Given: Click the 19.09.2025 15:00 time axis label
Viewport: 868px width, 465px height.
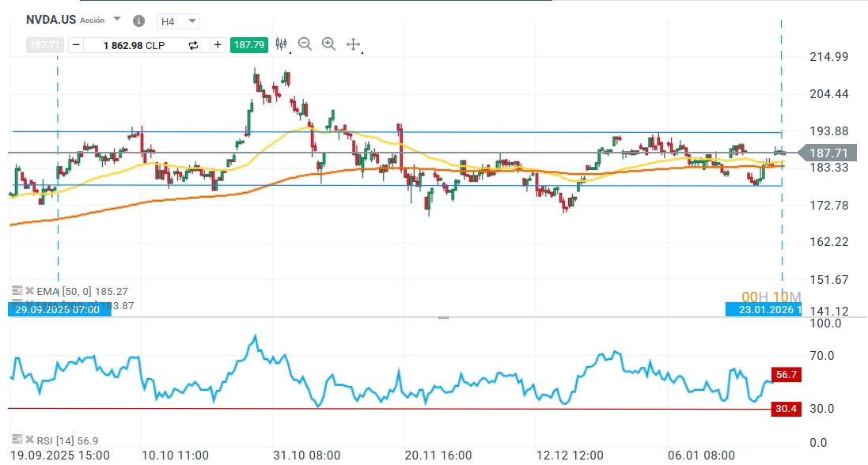Looking at the screenshot, I should tap(60, 456).
